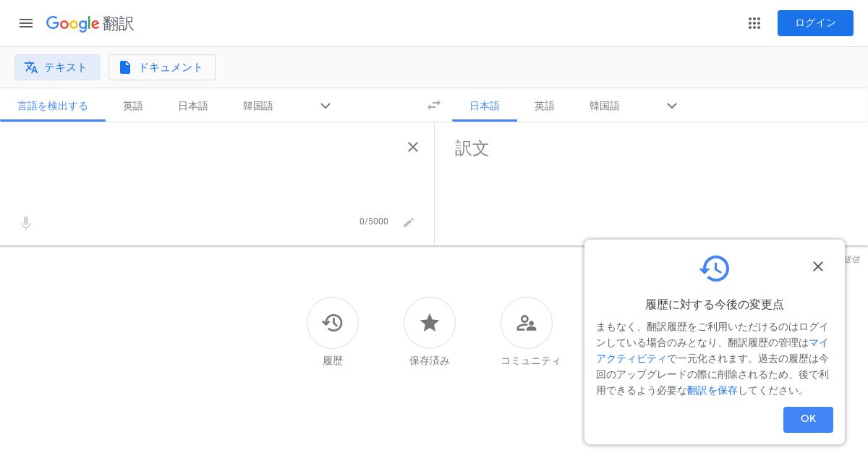This screenshot has width=868, height=456.
Task: Select the ドキュメント translation mode
Action: point(162,67)
